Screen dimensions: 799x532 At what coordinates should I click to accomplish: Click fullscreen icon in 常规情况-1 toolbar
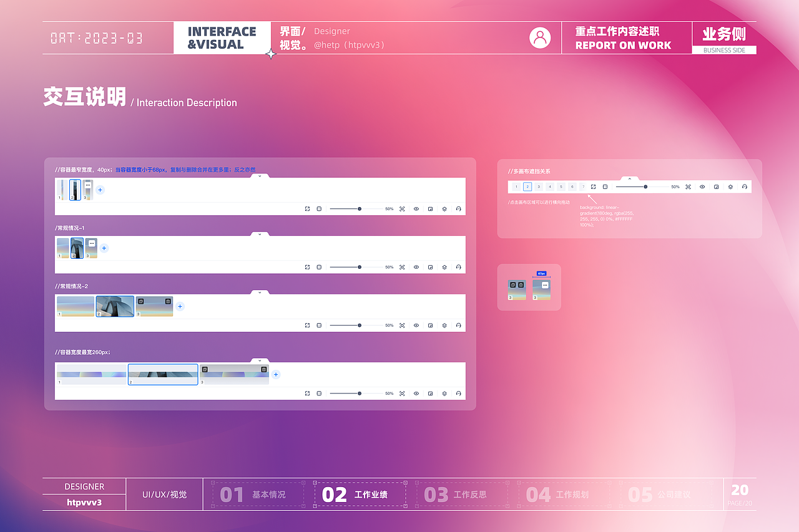pos(307,267)
